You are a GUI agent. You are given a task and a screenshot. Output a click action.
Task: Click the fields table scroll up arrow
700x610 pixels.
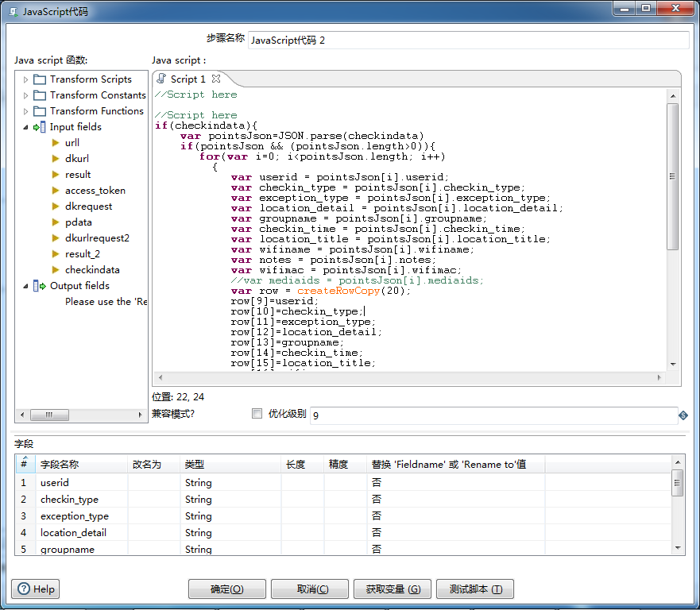[x=678, y=462]
